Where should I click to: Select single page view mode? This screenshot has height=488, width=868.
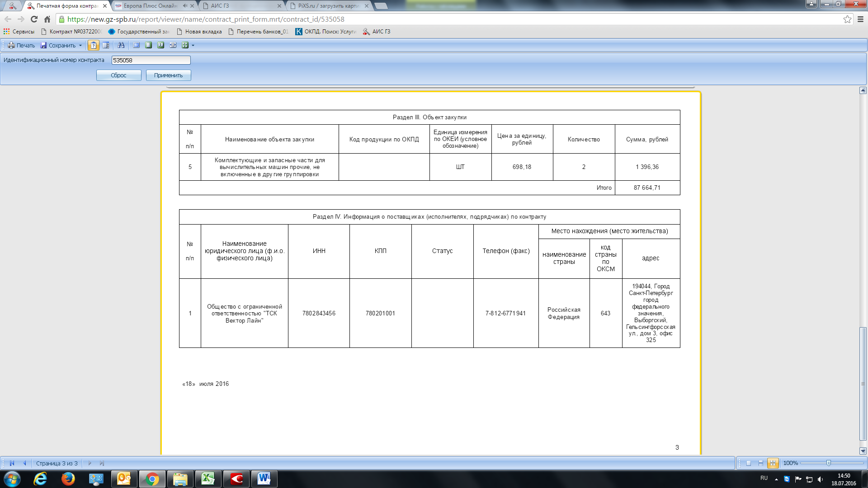(148, 45)
